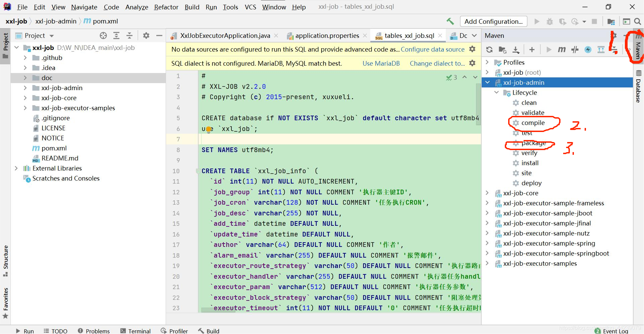Hide the Project tool window
644x334 pixels.
[x=159, y=36]
